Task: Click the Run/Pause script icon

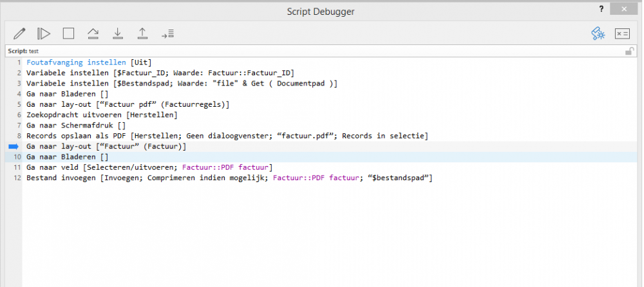Action: (44, 33)
